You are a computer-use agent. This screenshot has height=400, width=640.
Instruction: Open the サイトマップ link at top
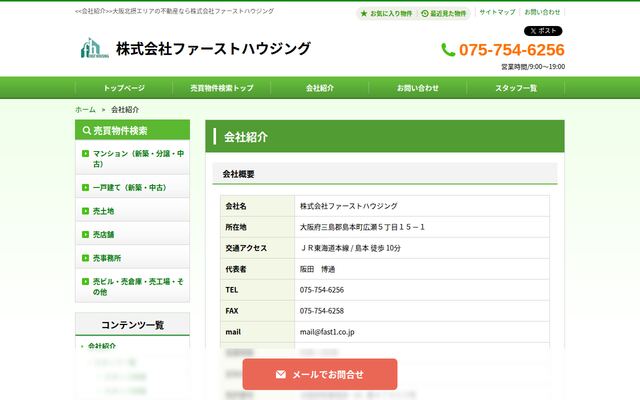(x=497, y=12)
